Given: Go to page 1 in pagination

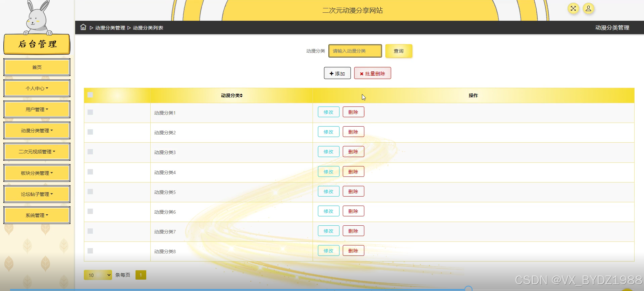Looking at the screenshot, I should (x=141, y=275).
